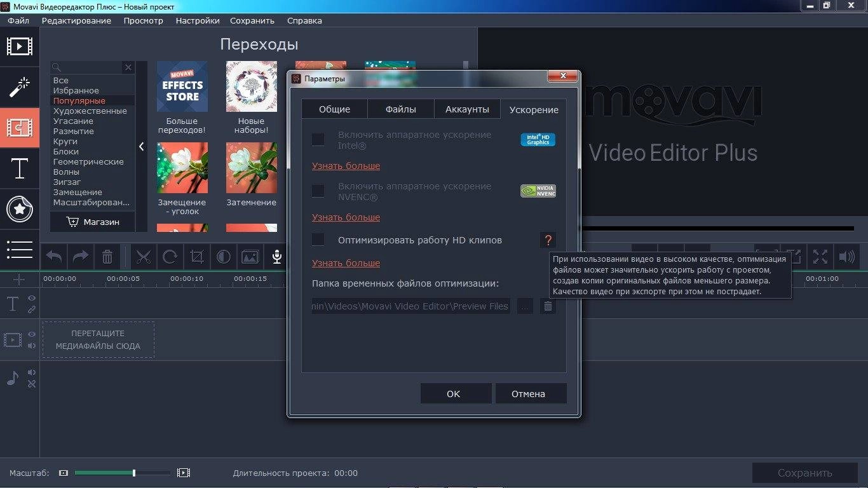Screen dimensions: 868x488
Task: Switch to the Файлы tab
Action: (401, 109)
